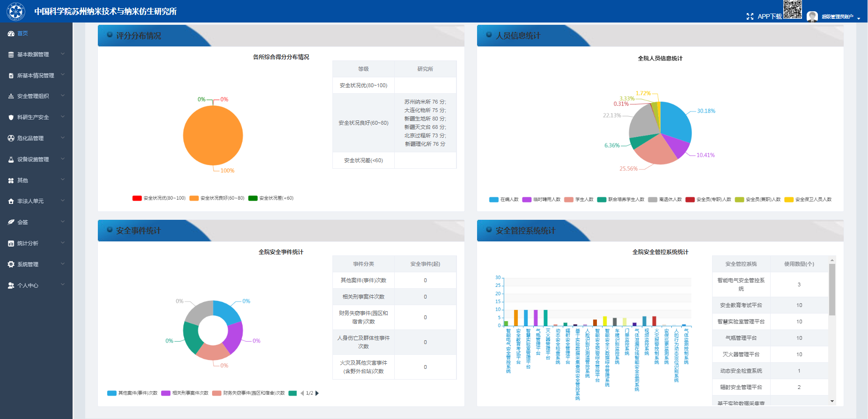
Task: Toggle the 在编人数 legend entry
Action: [x=504, y=200]
